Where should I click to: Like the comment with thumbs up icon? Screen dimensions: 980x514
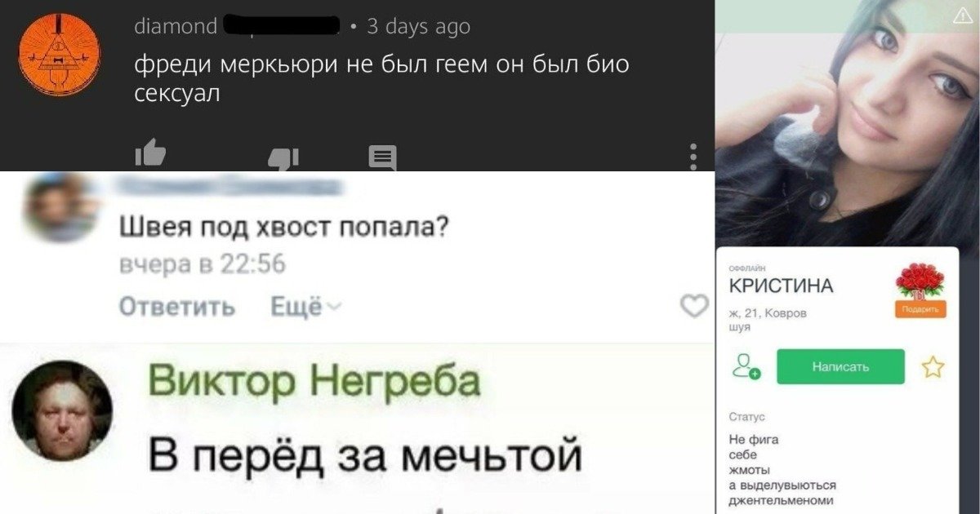(150, 155)
